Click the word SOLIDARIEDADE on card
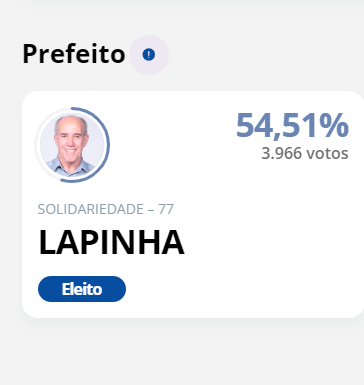This screenshot has height=385, width=364. (91, 209)
